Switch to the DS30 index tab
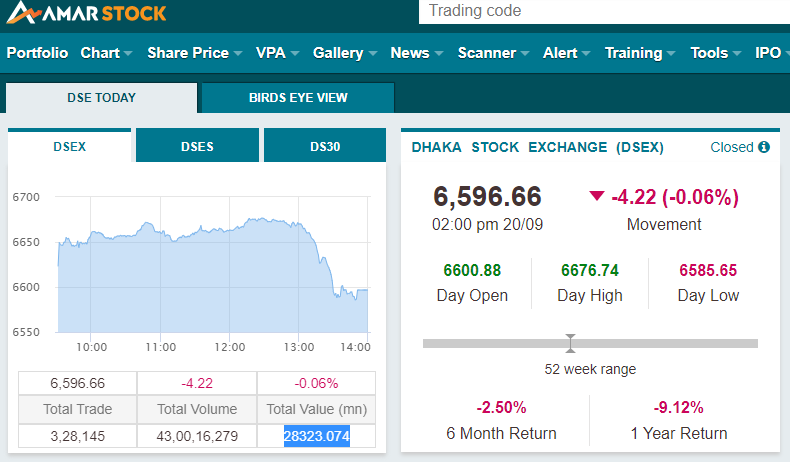 coord(325,146)
